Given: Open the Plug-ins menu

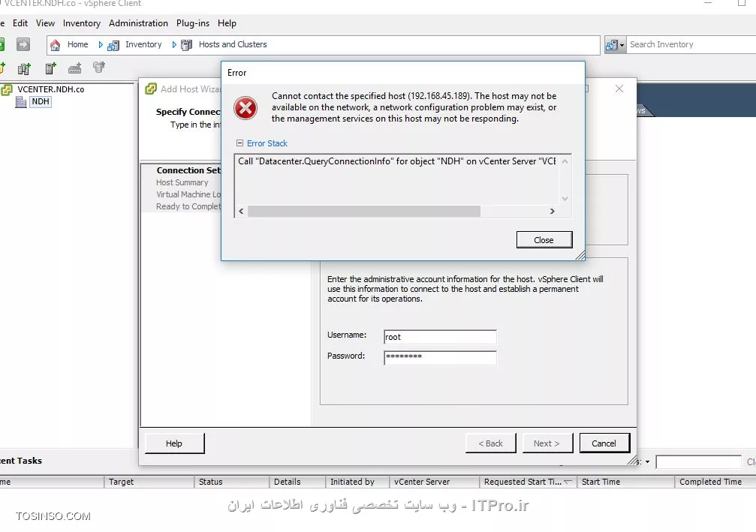Looking at the screenshot, I should 193,23.
